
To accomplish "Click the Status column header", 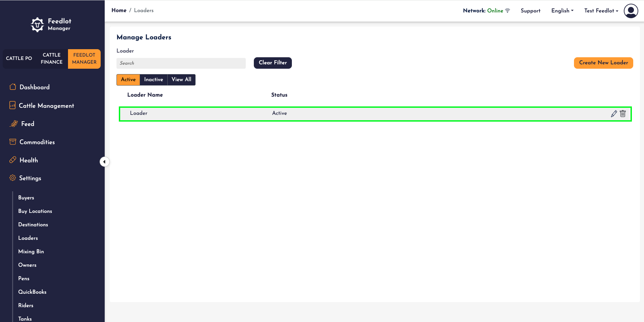I will click(279, 95).
